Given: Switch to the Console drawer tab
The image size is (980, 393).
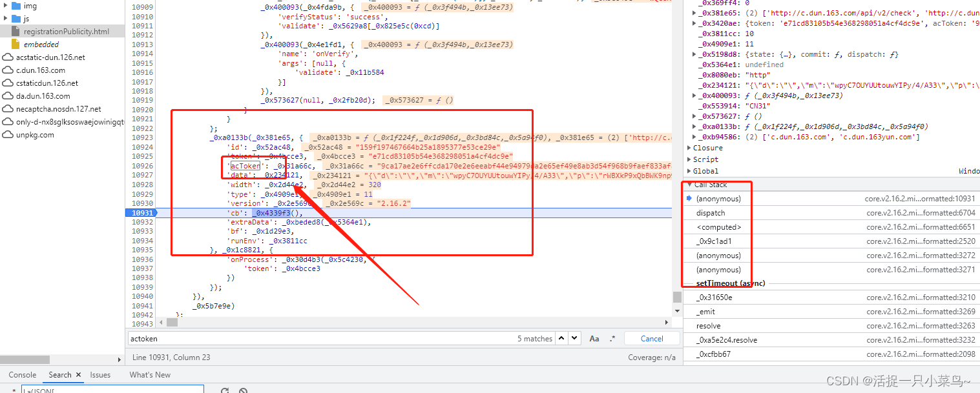Looking at the screenshot, I should click(x=23, y=375).
